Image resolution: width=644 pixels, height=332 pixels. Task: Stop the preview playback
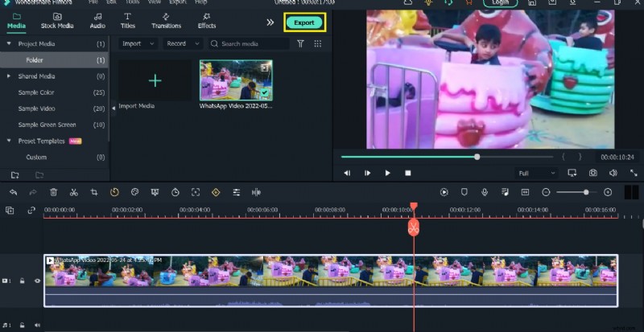[408, 173]
